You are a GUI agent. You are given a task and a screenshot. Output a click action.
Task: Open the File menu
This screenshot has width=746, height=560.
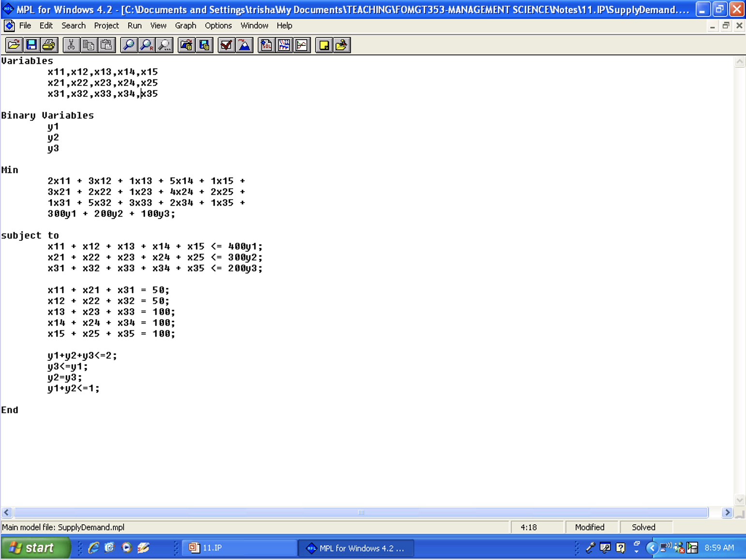pos(25,26)
